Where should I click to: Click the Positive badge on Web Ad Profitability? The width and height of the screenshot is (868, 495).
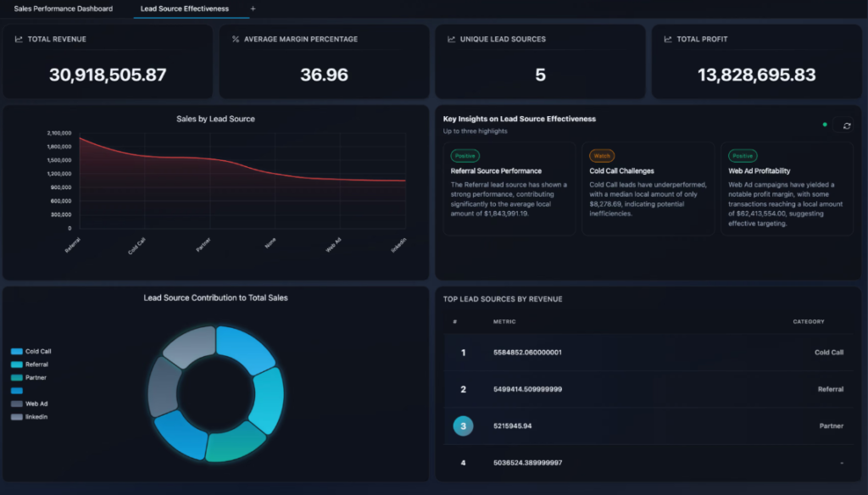pos(743,156)
